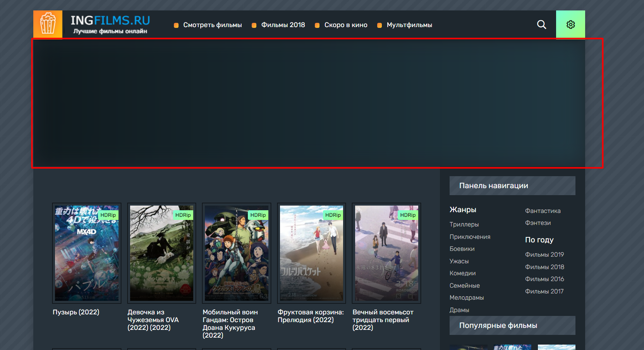Image resolution: width=644 pixels, height=350 pixels.
Task: Open the Мультфильмы menu item
Action: click(409, 25)
